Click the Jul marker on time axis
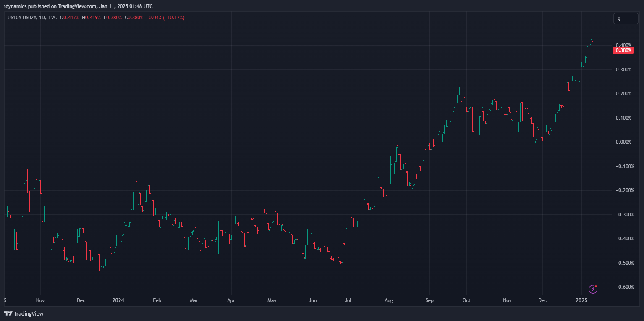The height and width of the screenshot is (321, 644). pyautogui.click(x=348, y=300)
